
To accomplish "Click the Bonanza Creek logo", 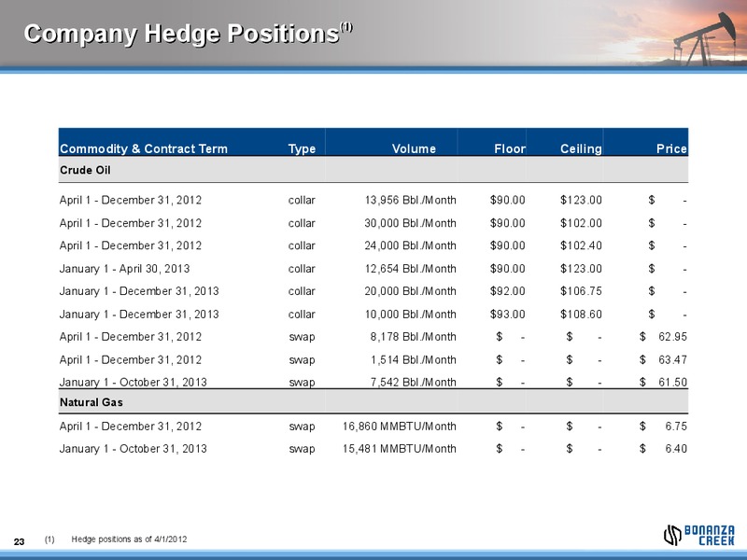I will (x=698, y=535).
